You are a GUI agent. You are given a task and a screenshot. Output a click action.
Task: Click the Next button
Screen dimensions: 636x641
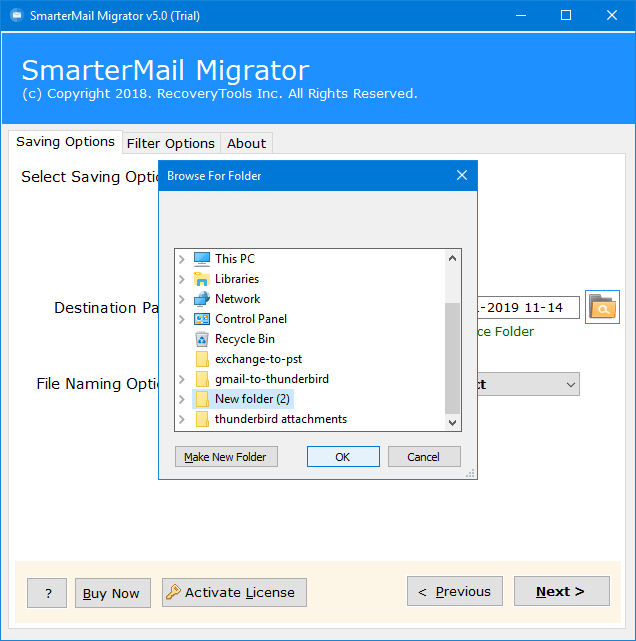tap(562, 592)
